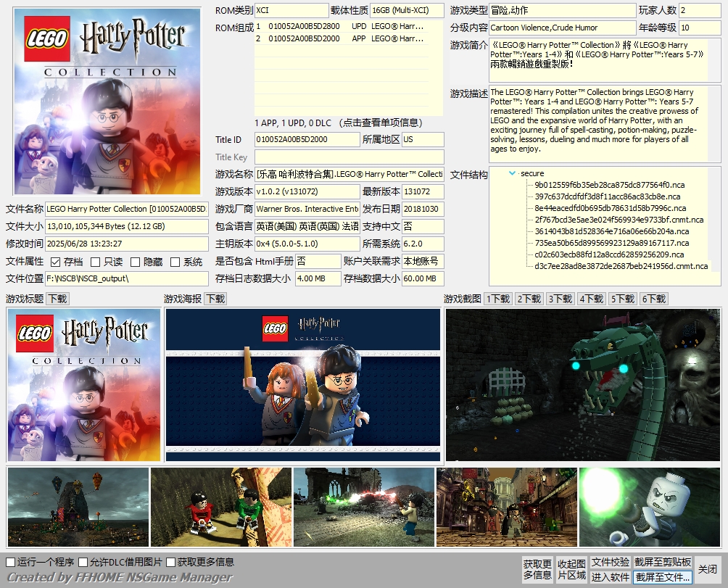Click the empty Title Key field
This screenshot has height=588, width=728.
tap(349, 157)
